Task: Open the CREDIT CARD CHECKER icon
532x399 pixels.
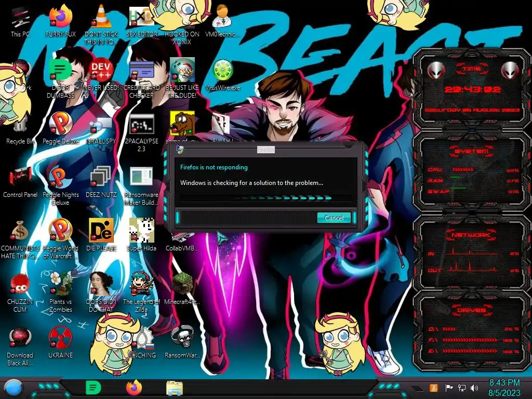Action: 141,78
